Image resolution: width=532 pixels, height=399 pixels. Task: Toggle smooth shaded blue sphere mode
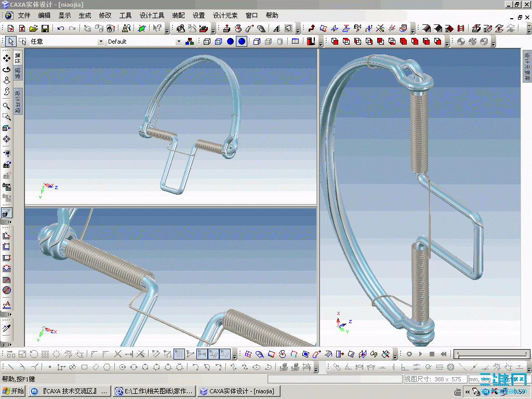(242, 42)
